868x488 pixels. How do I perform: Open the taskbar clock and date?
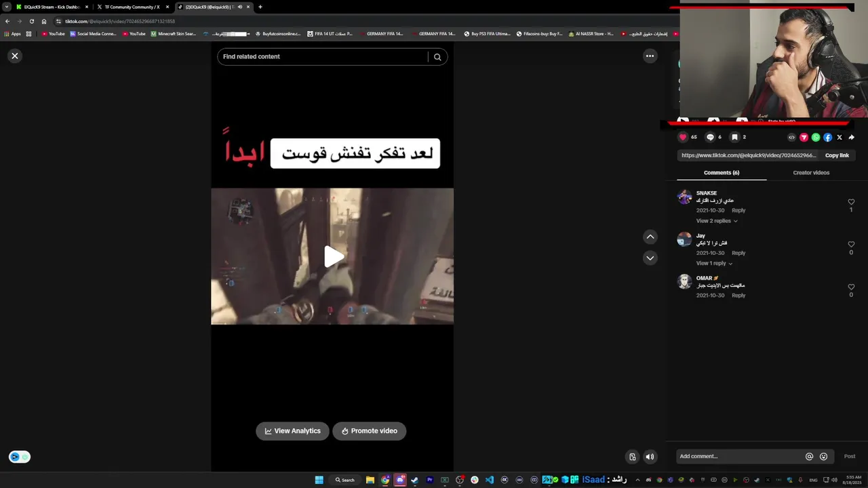point(852,480)
